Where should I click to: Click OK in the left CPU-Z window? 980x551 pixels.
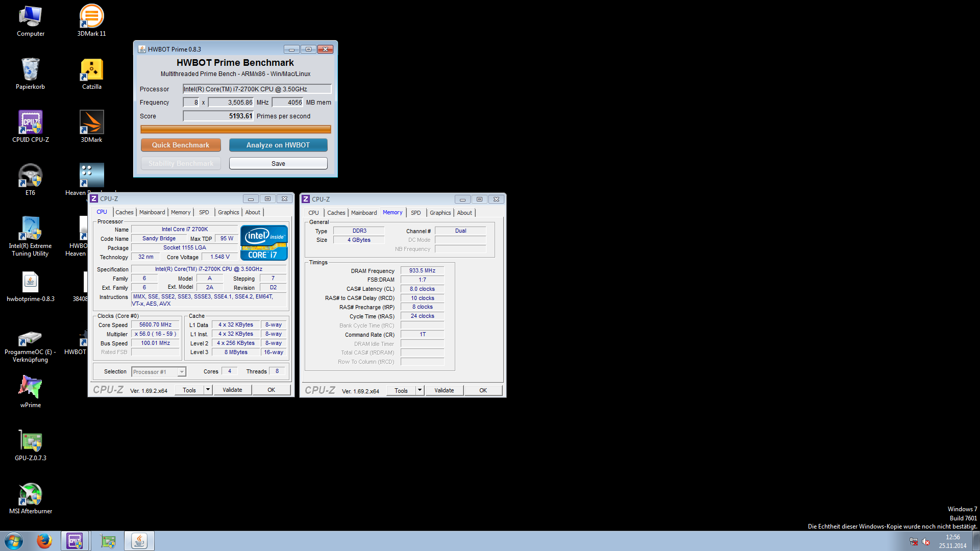click(271, 390)
